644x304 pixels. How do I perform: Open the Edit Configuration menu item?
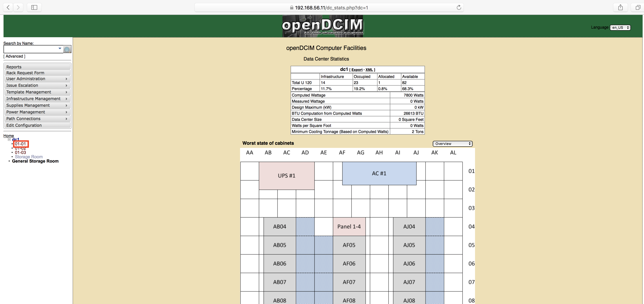click(37, 125)
